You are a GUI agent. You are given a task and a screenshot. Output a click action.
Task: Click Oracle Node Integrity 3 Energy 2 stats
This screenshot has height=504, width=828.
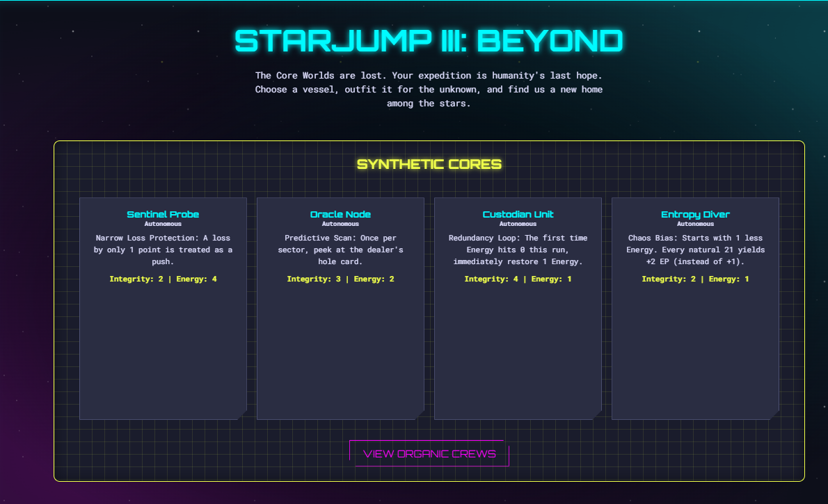(x=341, y=279)
